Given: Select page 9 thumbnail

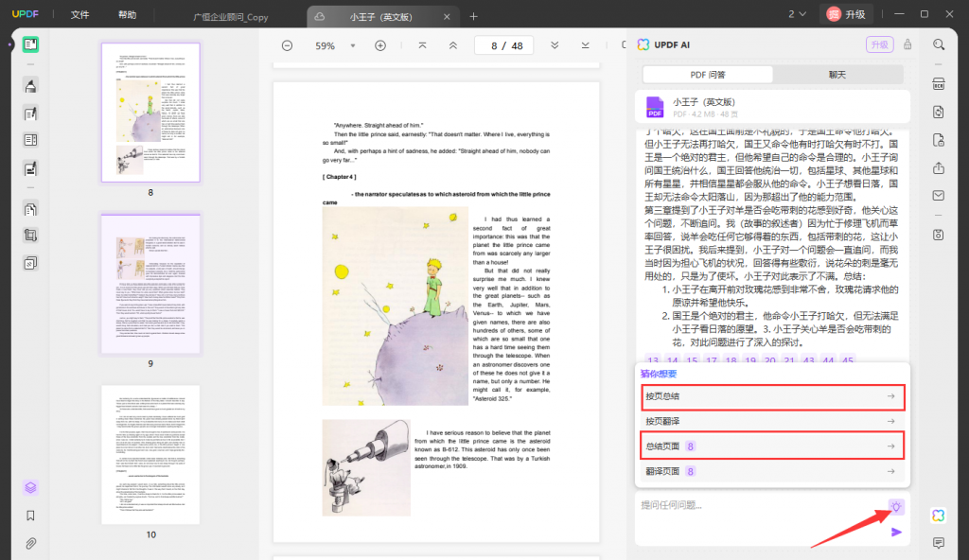Looking at the screenshot, I should (x=150, y=285).
